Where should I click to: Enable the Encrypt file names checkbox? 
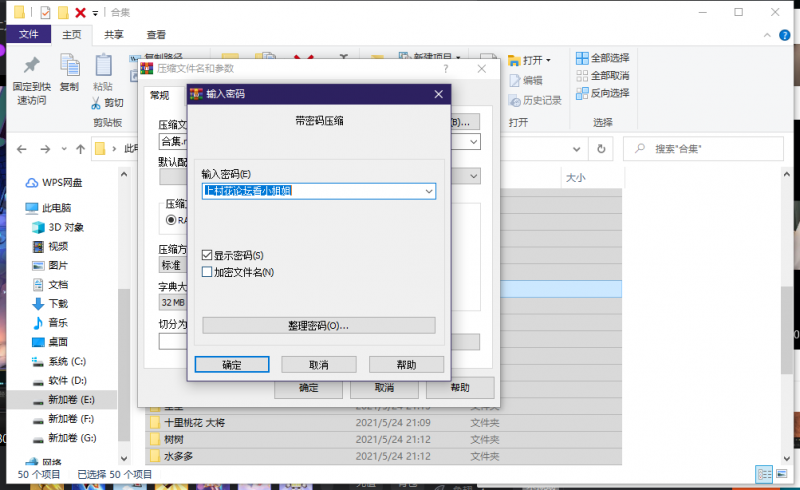coord(207,272)
